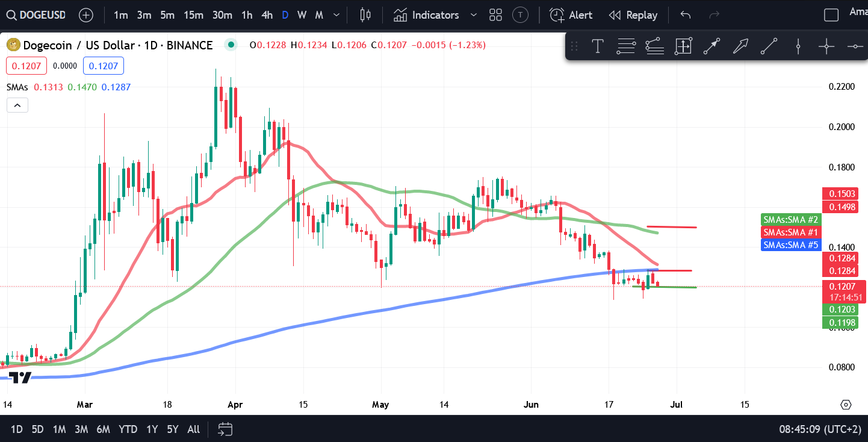Open the go to date calendar icon
This screenshot has width=868, height=442.
pyautogui.click(x=225, y=429)
